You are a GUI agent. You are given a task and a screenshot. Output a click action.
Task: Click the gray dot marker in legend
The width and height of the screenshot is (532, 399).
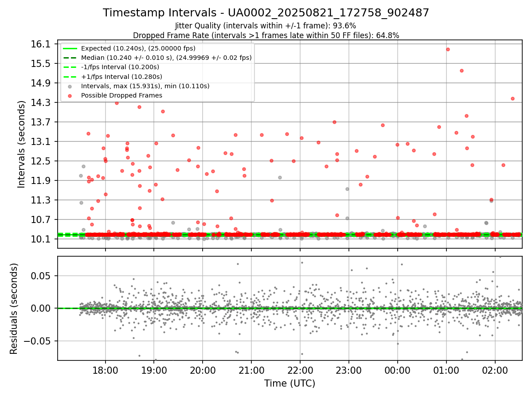pyautogui.click(x=70, y=86)
